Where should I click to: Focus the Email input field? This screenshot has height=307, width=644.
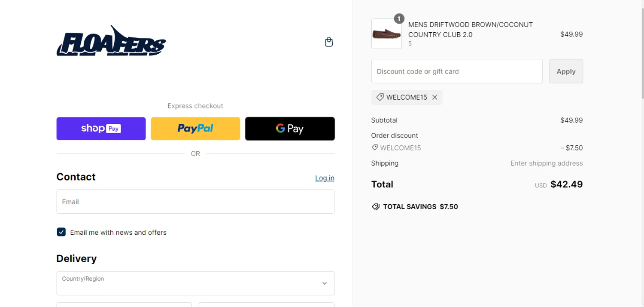(x=195, y=202)
